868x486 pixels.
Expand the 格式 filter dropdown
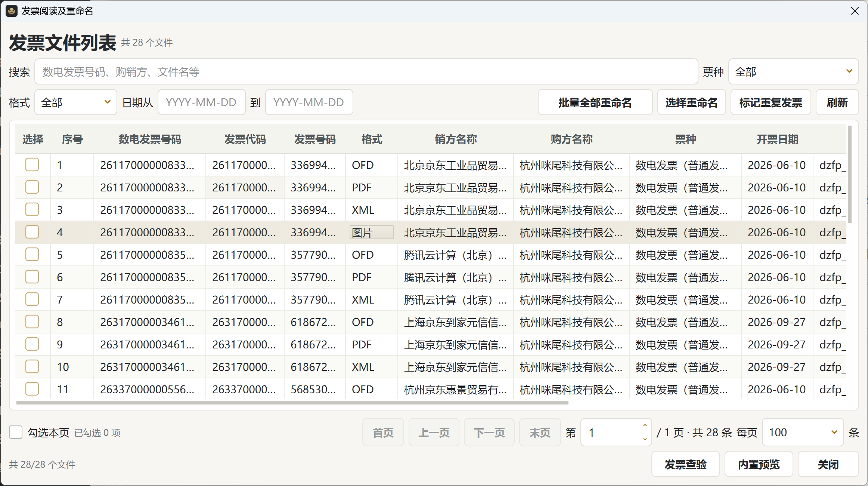coord(76,102)
